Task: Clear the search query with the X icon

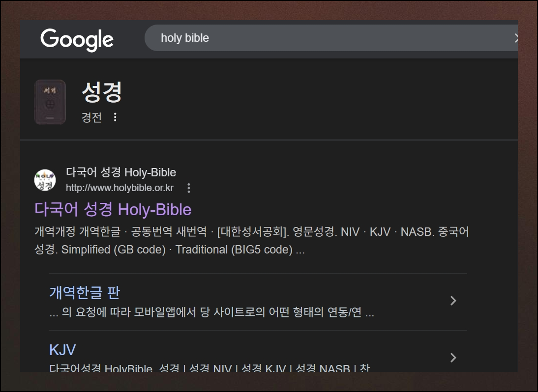Action: 515,38
